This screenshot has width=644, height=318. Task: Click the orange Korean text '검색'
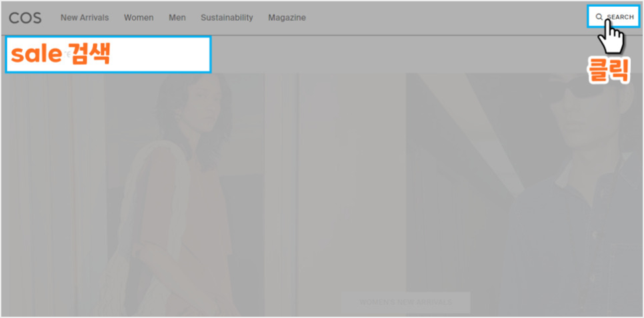point(88,54)
